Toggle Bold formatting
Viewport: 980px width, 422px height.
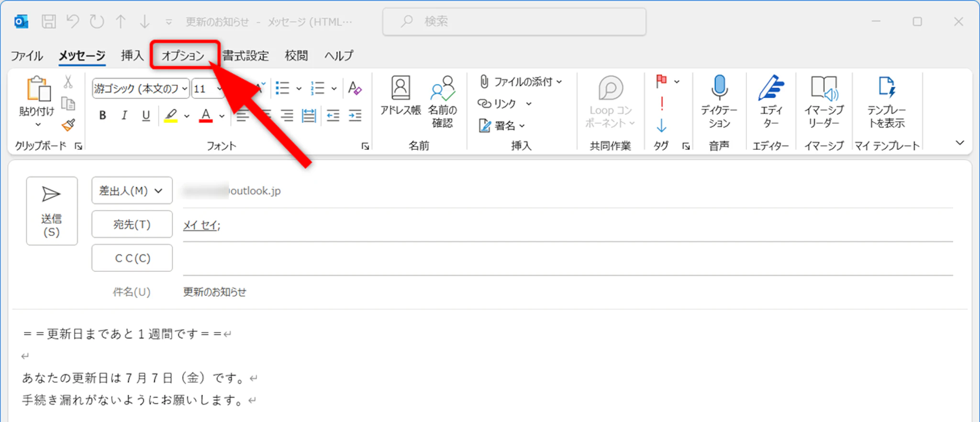pos(102,115)
